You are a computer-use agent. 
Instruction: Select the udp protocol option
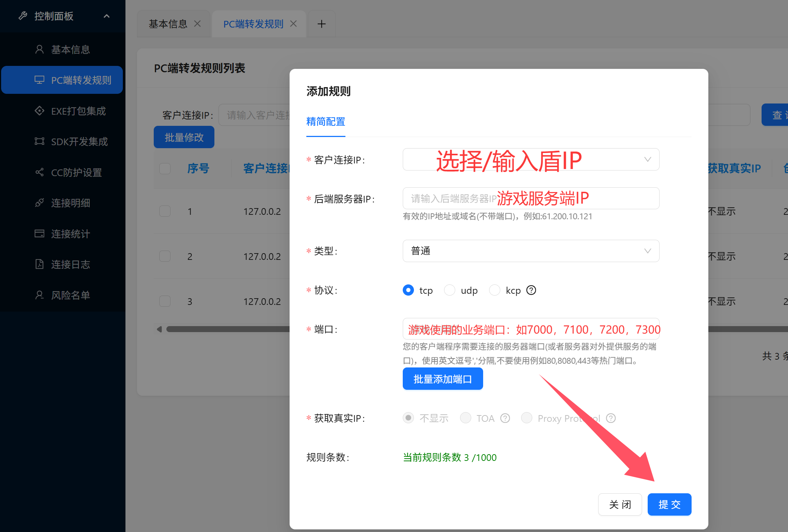point(450,290)
